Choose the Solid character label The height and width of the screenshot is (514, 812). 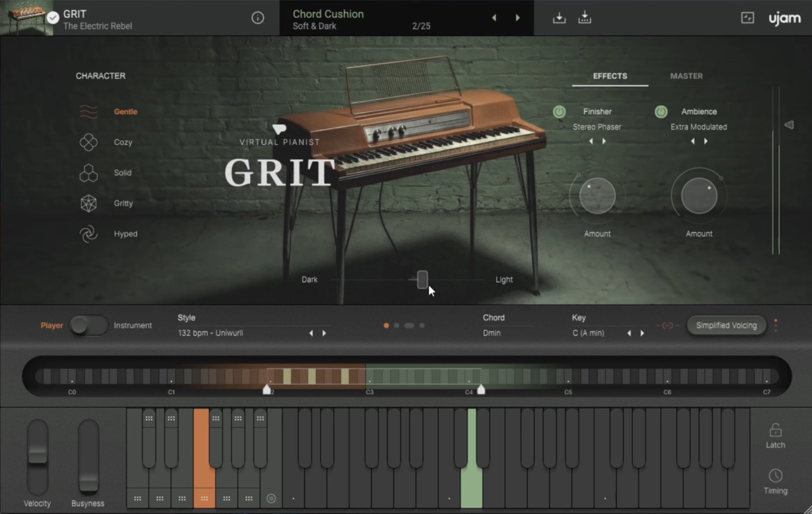click(x=123, y=173)
